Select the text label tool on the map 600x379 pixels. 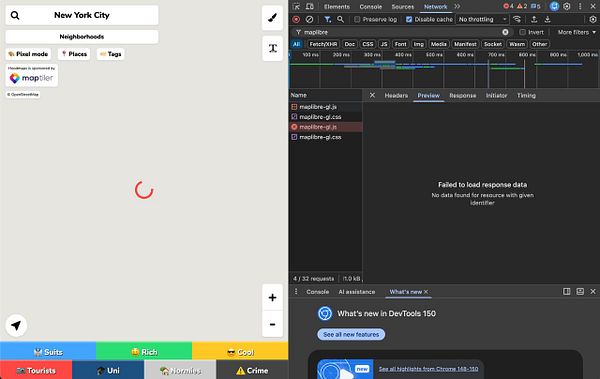click(x=272, y=48)
